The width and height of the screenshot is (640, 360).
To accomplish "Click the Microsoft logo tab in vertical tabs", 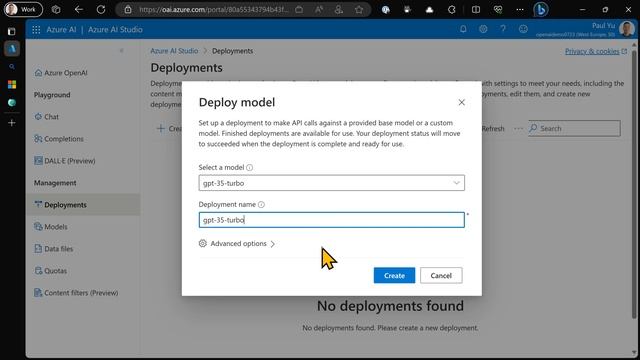I will 12,84.
